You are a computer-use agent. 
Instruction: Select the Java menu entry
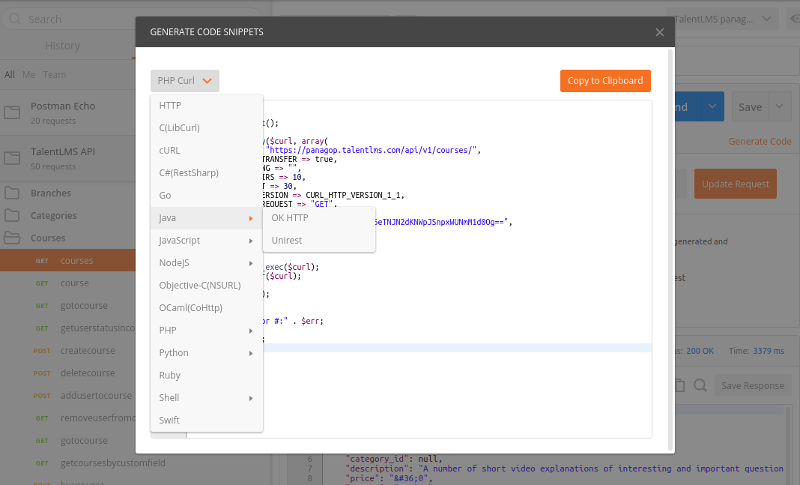207,218
